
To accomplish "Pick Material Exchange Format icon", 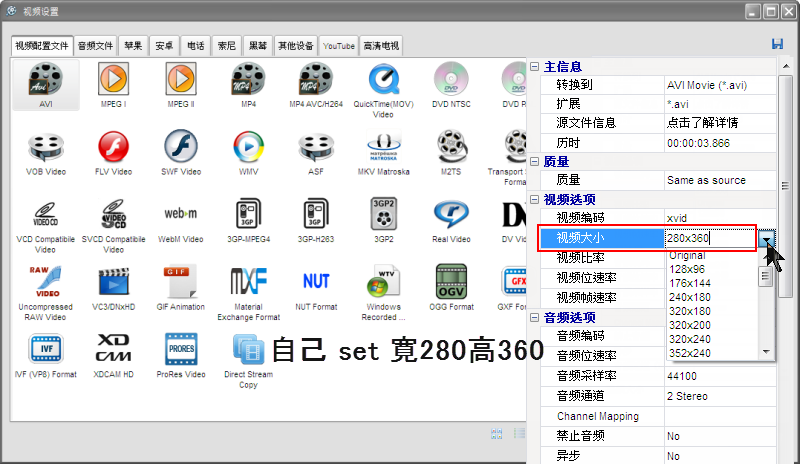I will [x=248, y=281].
